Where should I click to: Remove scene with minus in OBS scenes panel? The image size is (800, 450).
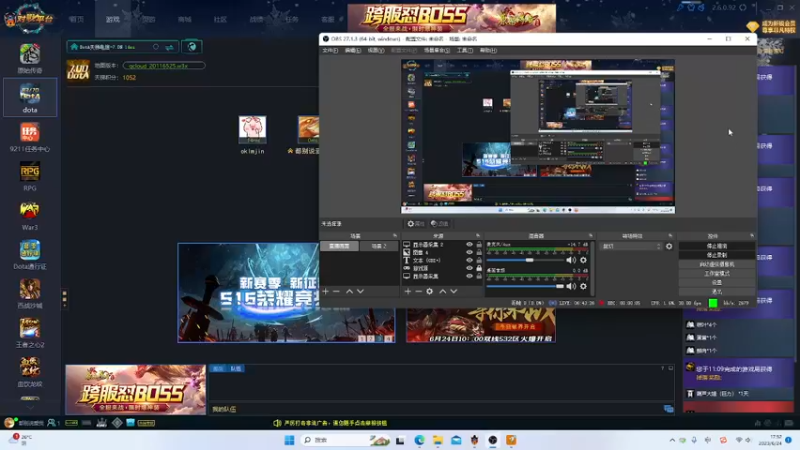point(336,291)
